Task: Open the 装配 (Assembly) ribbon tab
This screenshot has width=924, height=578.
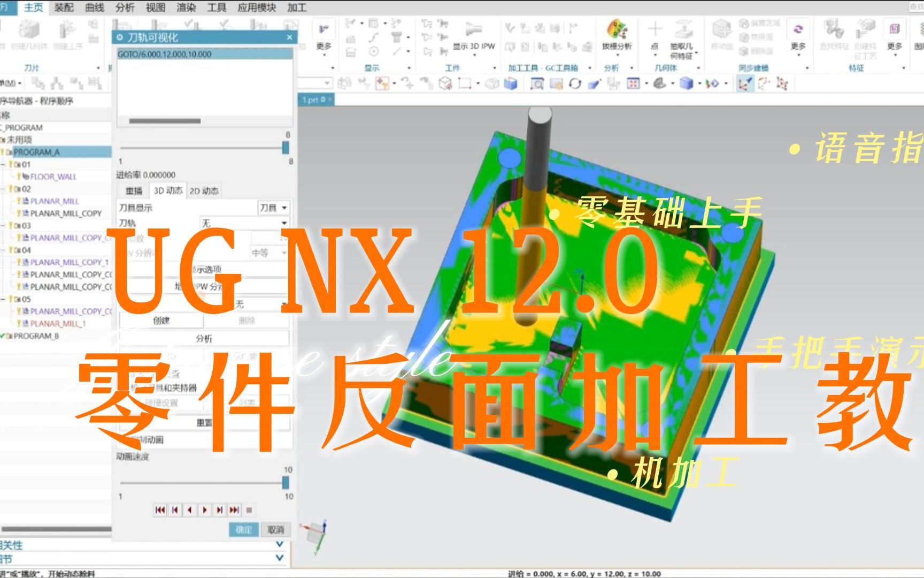Action: pos(64,7)
